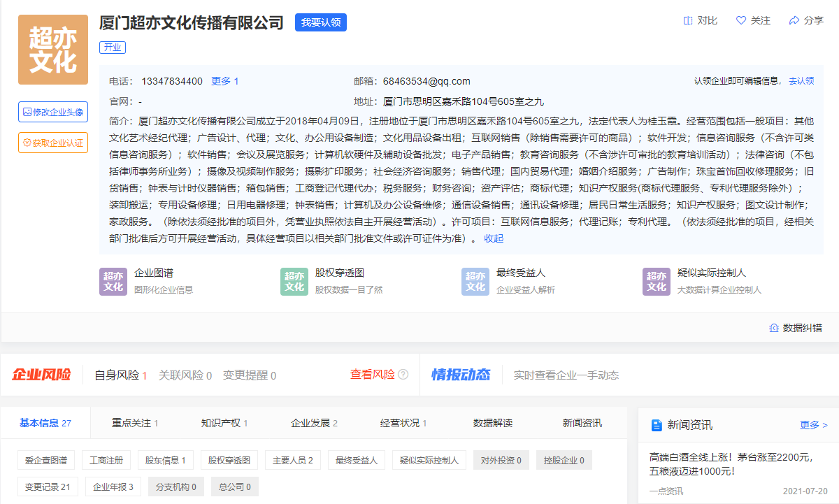Image resolution: width=839 pixels, height=504 pixels.
Task: Switch to the 知识产权 tab
Action: (224, 424)
